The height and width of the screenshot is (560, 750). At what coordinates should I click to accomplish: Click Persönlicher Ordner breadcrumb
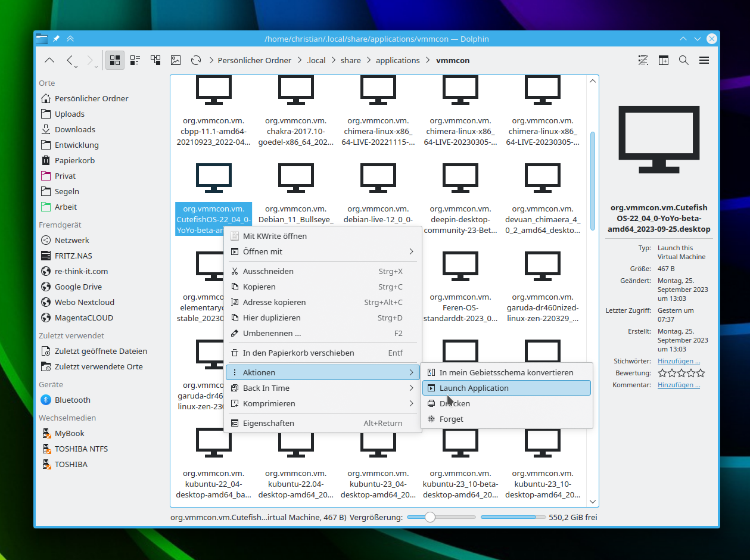pyautogui.click(x=254, y=60)
